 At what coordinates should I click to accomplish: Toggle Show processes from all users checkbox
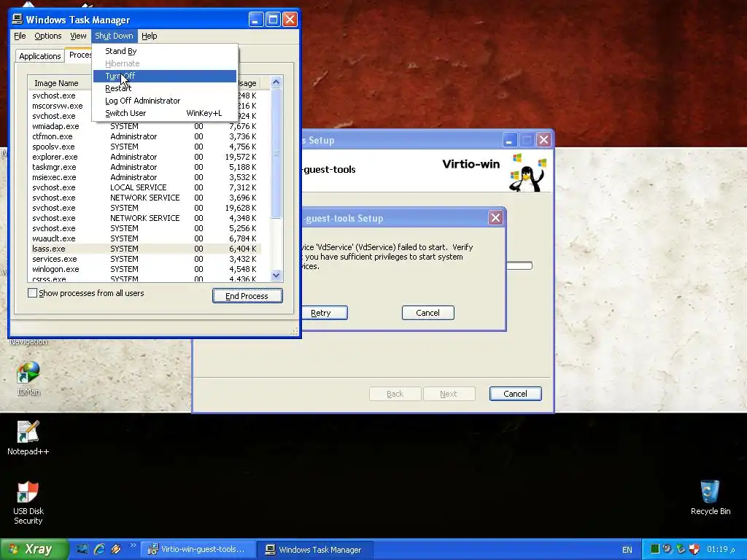pyautogui.click(x=32, y=293)
